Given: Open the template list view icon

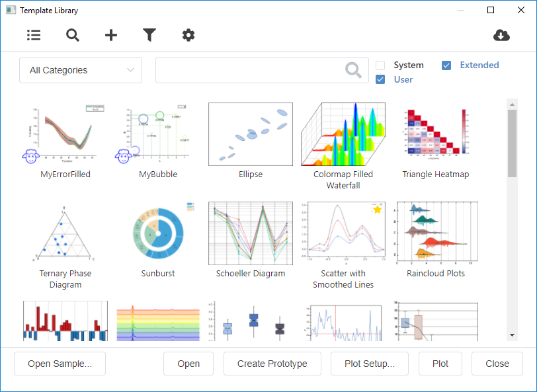Looking at the screenshot, I should pos(34,35).
